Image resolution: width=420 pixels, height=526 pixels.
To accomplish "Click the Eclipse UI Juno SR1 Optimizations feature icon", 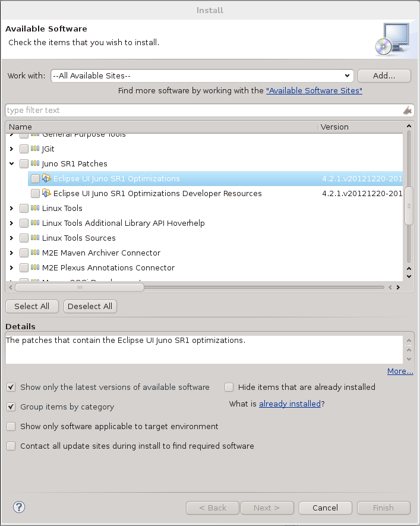I will tap(46, 178).
